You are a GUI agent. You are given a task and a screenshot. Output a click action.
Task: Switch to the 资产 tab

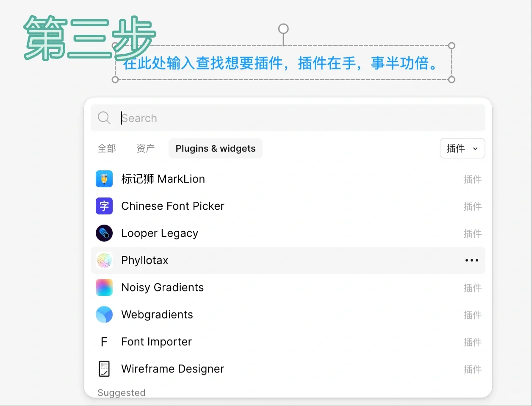point(146,148)
